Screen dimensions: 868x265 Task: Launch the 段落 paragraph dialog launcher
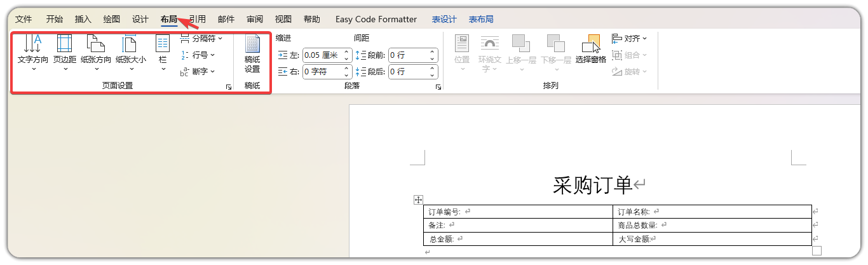point(438,87)
